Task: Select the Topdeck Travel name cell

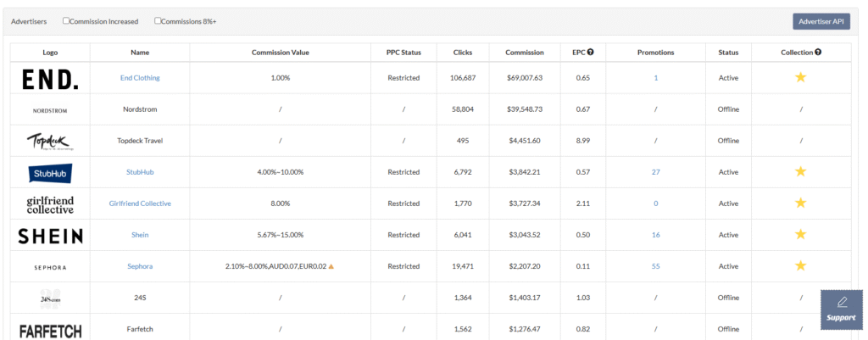Action: 140,141
